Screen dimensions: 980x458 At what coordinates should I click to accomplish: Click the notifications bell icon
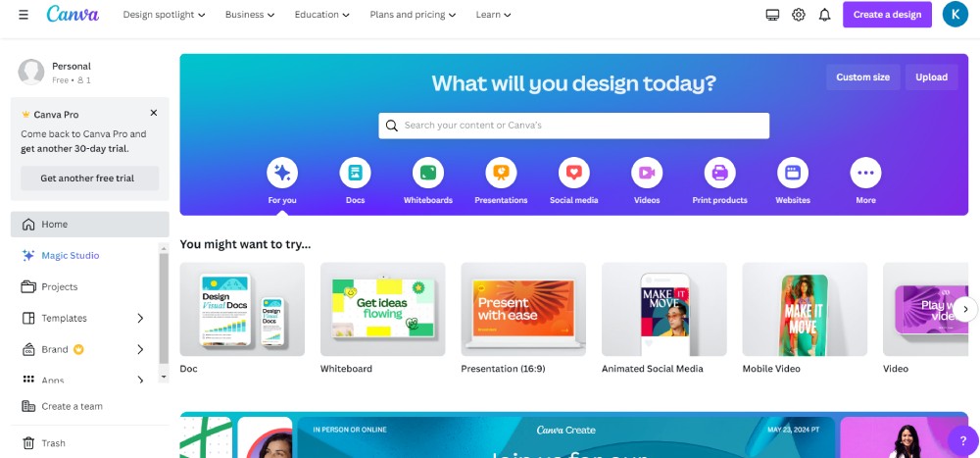(825, 15)
